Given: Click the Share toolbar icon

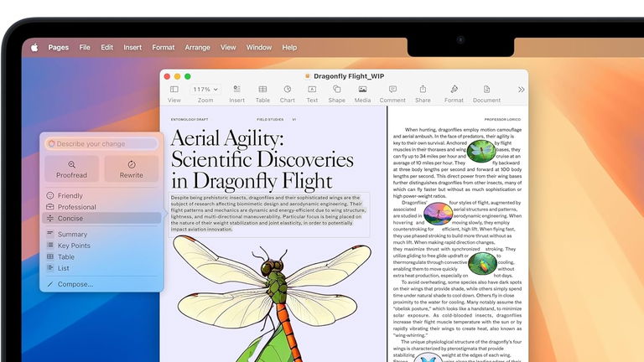Looking at the screenshot, I should pos(423,89).
